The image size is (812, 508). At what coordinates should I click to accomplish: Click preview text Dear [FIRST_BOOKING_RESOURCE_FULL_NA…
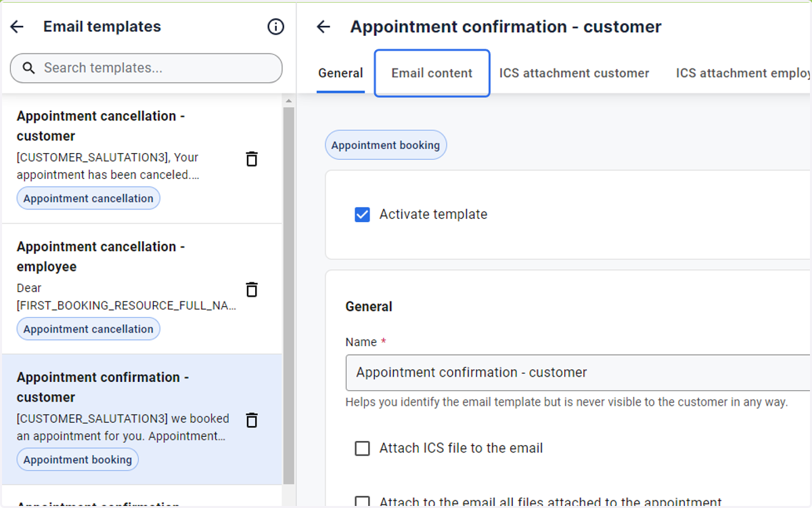[127, 297]
